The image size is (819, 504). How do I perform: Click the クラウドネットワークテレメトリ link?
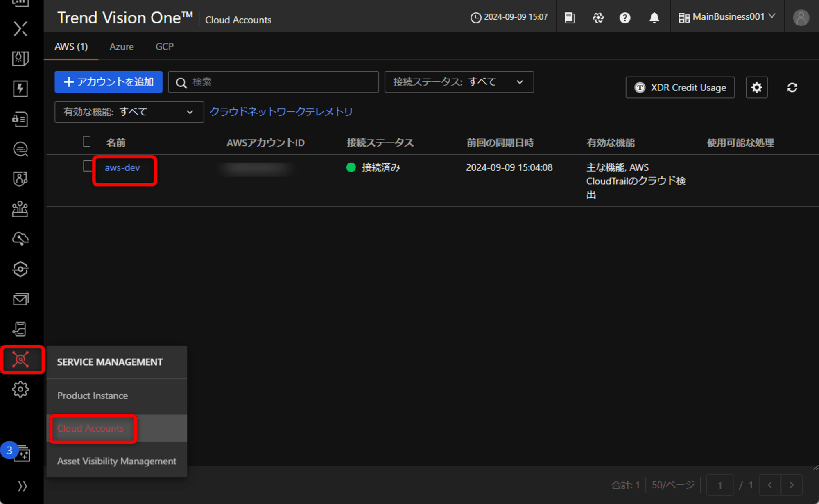click(281, 112)
